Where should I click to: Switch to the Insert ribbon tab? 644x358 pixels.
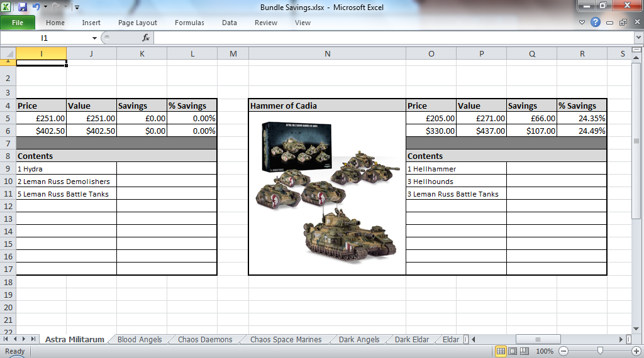(91, 23)
